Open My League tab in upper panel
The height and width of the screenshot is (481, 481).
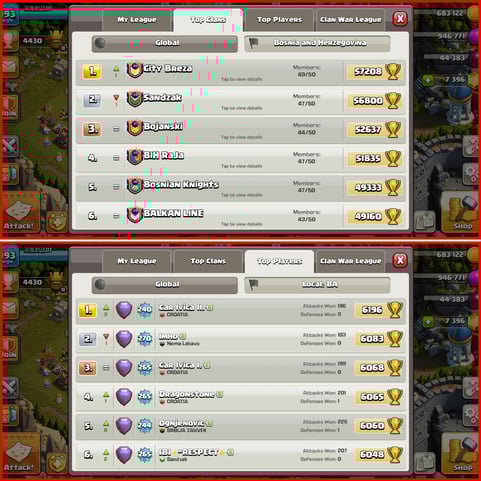point(137,20)
